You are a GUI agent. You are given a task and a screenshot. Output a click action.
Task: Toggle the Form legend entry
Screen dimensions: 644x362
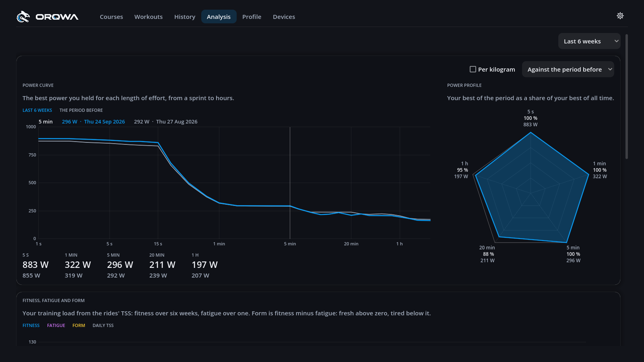[79, 325]
